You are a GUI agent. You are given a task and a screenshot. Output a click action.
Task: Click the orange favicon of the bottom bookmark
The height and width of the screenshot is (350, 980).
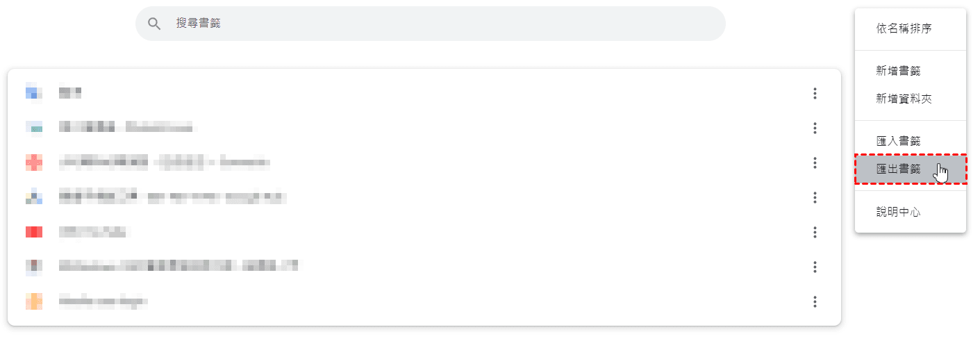point(34,301)
